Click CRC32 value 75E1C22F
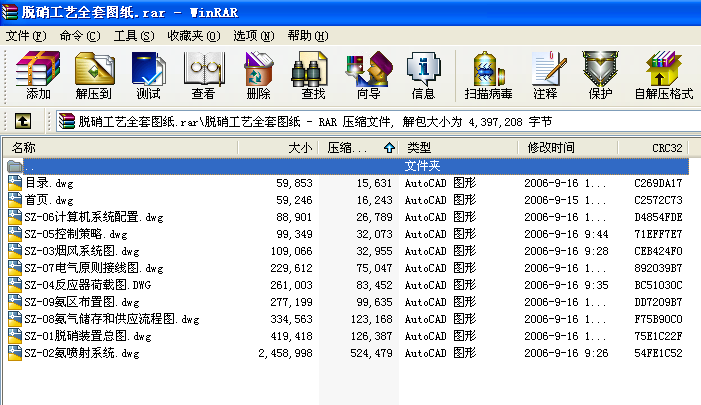The height and width of the screenshot is (405, 701). [x=658, y=336]
